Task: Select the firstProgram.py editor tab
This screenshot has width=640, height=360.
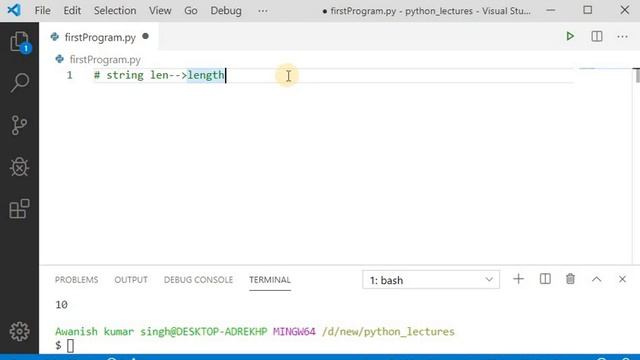Action: click(x=99, y=37)
